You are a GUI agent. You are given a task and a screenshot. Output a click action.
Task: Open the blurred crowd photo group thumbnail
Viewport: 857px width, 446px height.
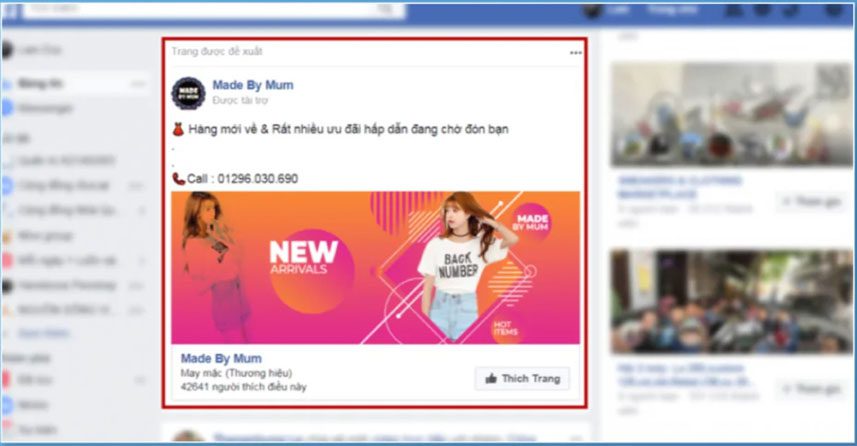click(x=731, y=301)
